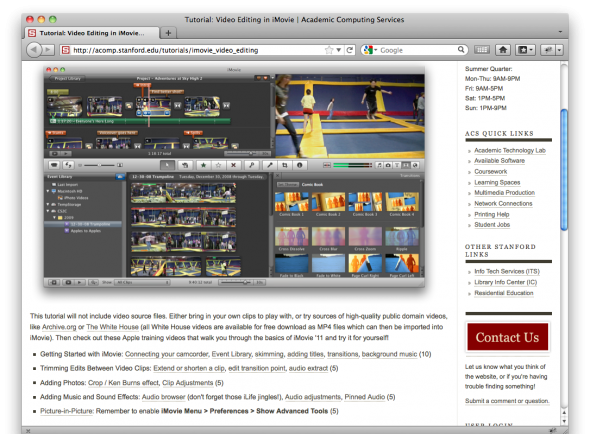Click the Picture-in-Picture link
The height and width of the screenshot is (434, 590).
(66, 411)
